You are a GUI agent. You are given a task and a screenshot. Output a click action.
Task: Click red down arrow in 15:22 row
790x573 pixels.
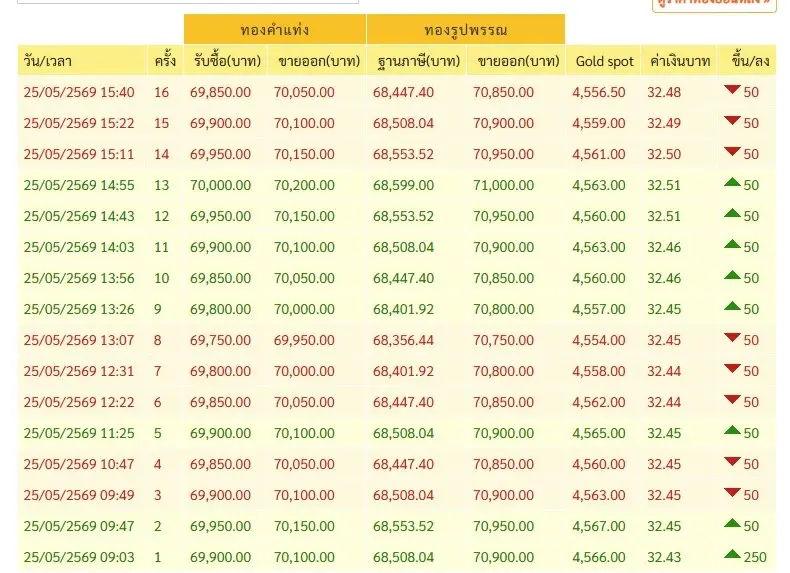[732, 120]
